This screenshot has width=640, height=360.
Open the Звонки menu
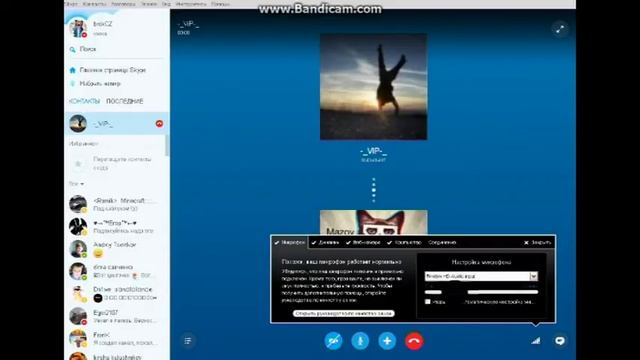(149, 4)
